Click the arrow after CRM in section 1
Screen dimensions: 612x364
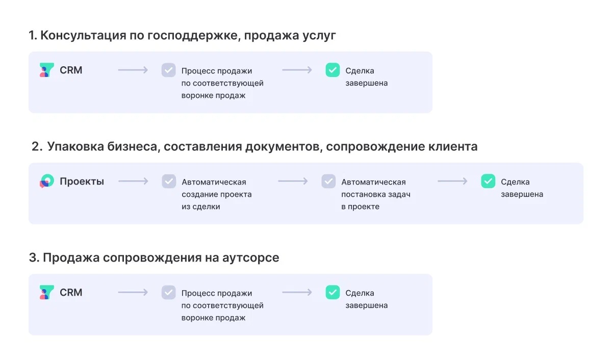tap(133, 70)
